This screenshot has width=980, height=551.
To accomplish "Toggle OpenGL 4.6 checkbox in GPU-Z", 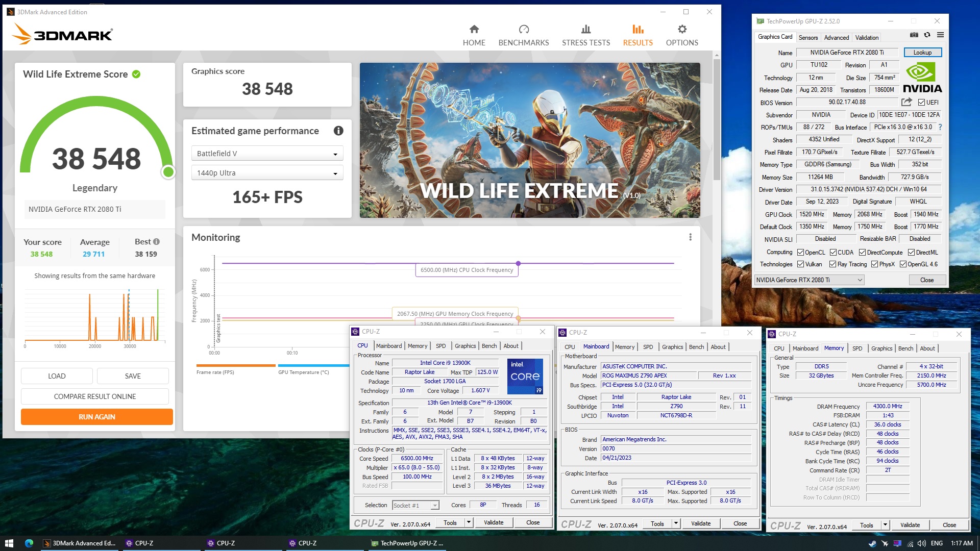I will 903,264.
